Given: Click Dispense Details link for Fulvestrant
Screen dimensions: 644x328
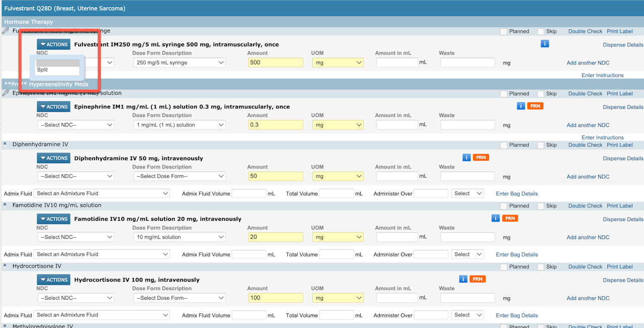Looking at the screenshot, I should click(623, 45).
